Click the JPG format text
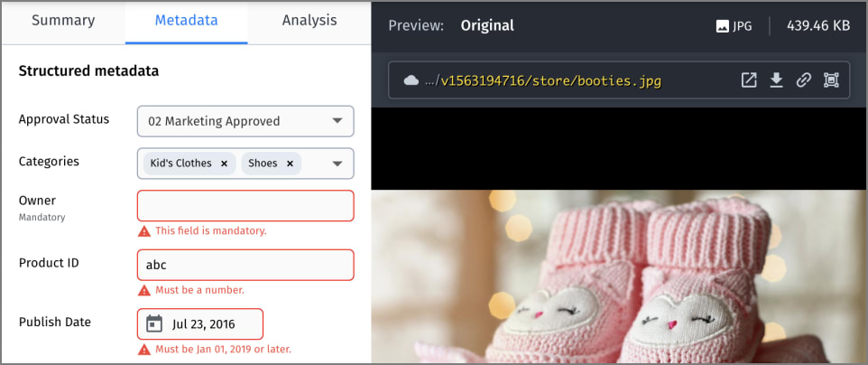 743,26
